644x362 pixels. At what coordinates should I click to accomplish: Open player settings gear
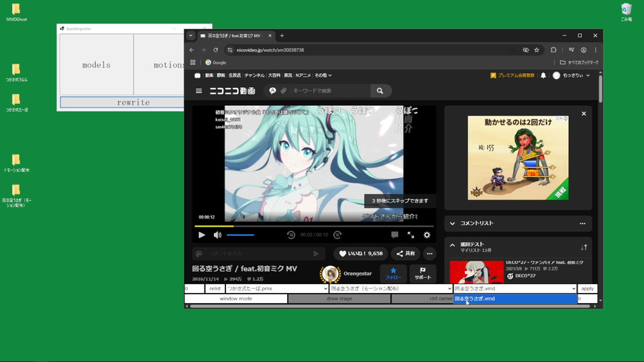point(427,235)
